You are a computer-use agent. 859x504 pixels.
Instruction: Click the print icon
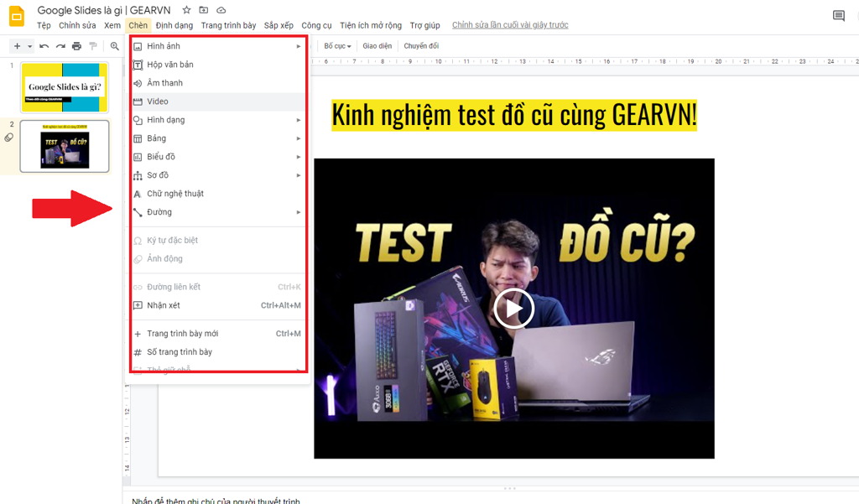(x=76, y=46)
